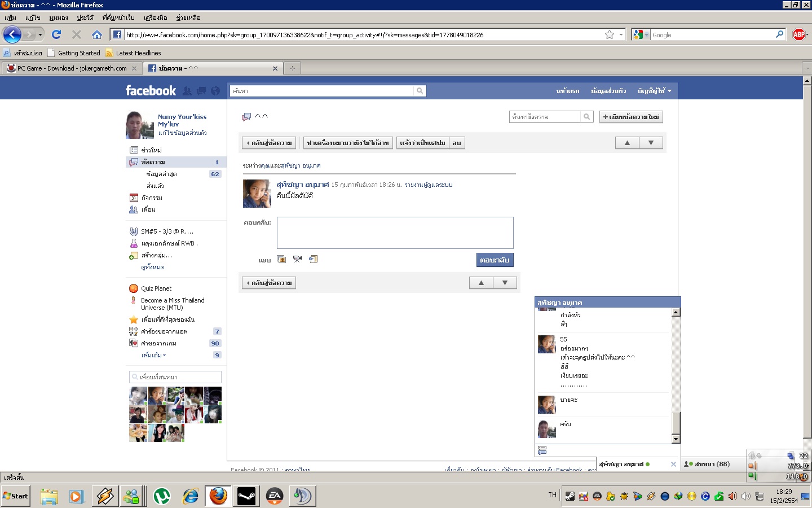Viewport: 812px width, 508px height.
Task: Attach a photo using the photo icon
Action: click(281, 259)
